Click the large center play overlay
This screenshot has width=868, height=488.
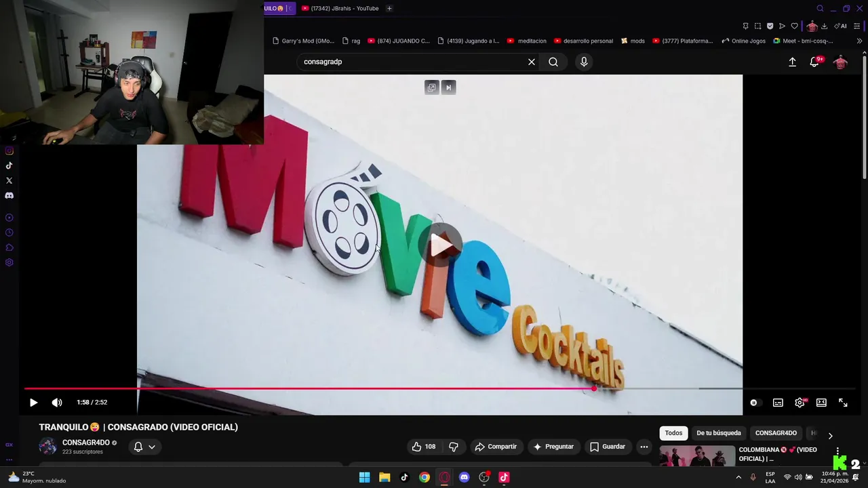click(x=439, y=245)
